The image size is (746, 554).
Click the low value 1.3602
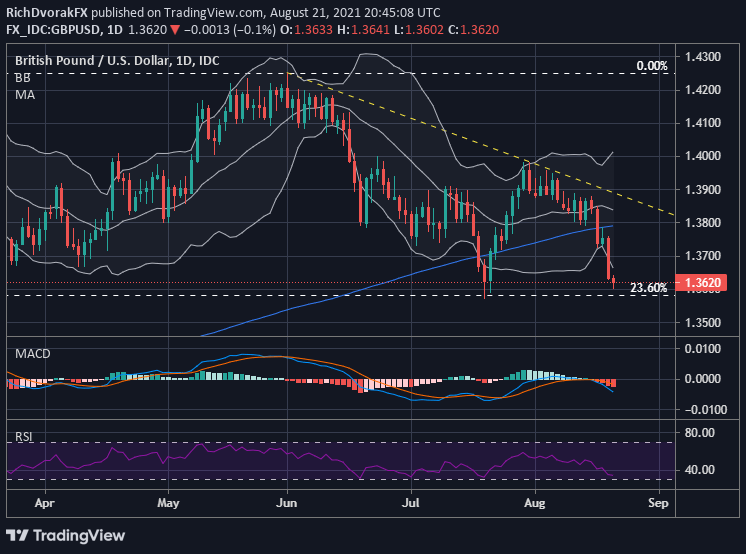pos(424,30)
